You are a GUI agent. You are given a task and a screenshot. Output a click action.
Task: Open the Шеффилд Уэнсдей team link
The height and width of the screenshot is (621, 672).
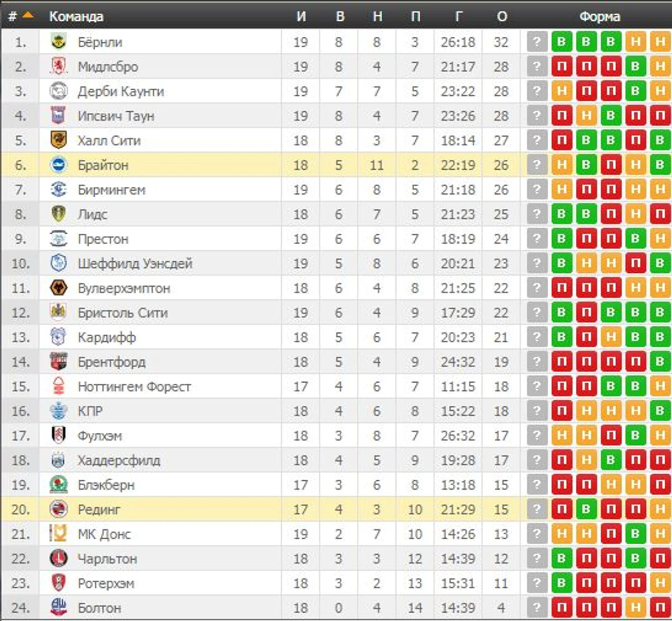tap(135, 264)
